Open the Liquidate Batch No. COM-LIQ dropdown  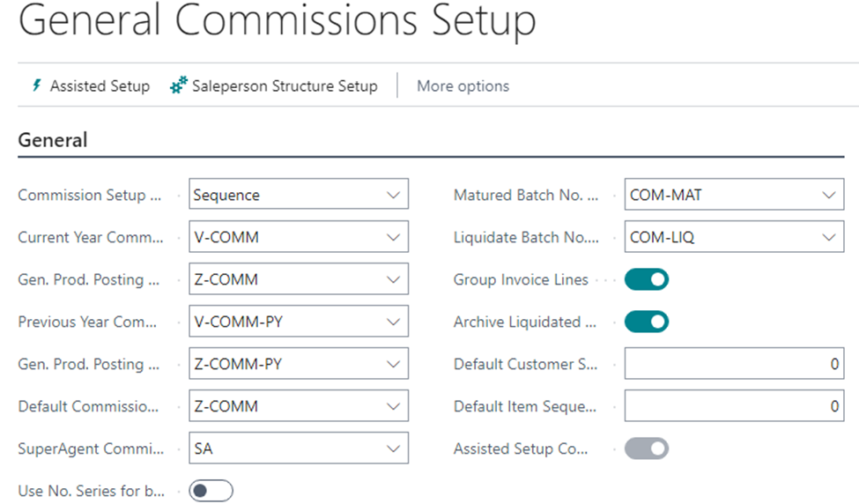[x=828, y=237]
